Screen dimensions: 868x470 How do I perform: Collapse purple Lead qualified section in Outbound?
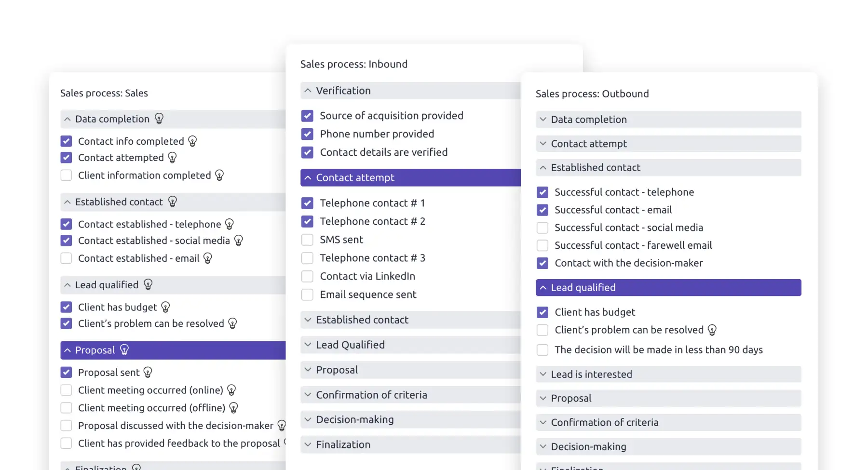[668, 287]
